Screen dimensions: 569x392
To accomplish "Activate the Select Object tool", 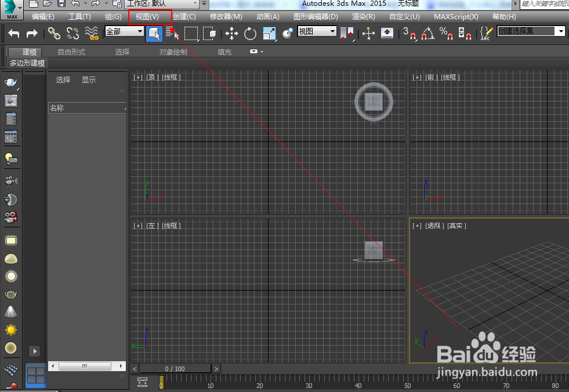I will click(x=154, y=34).
